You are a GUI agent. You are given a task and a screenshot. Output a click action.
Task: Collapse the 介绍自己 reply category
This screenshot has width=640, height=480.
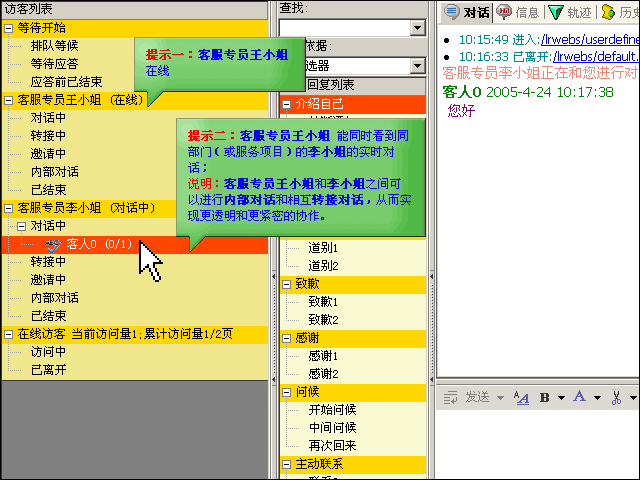click(287, 104)
